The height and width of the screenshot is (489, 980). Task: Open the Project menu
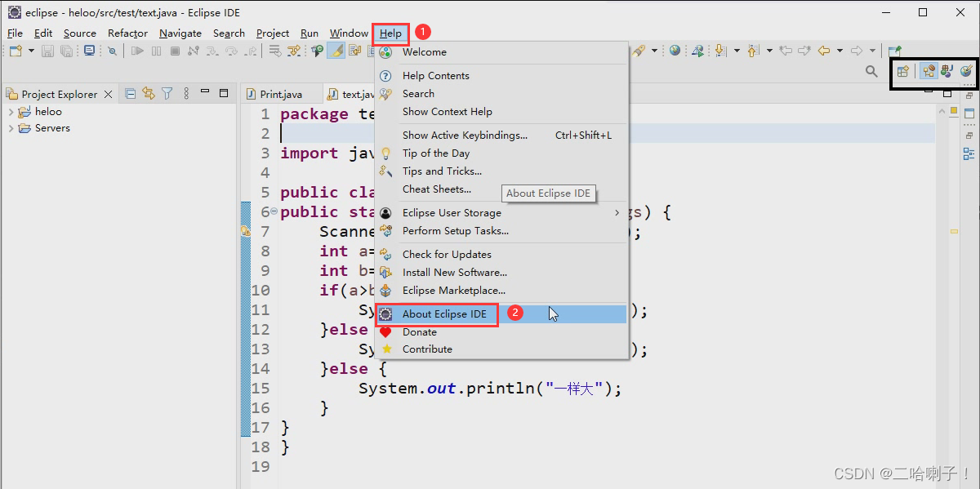coord(273,33)
